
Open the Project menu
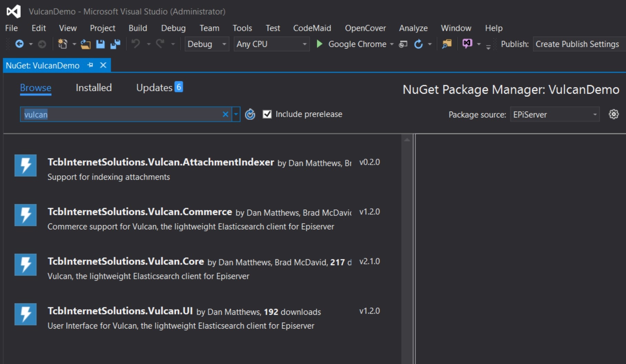102,28
